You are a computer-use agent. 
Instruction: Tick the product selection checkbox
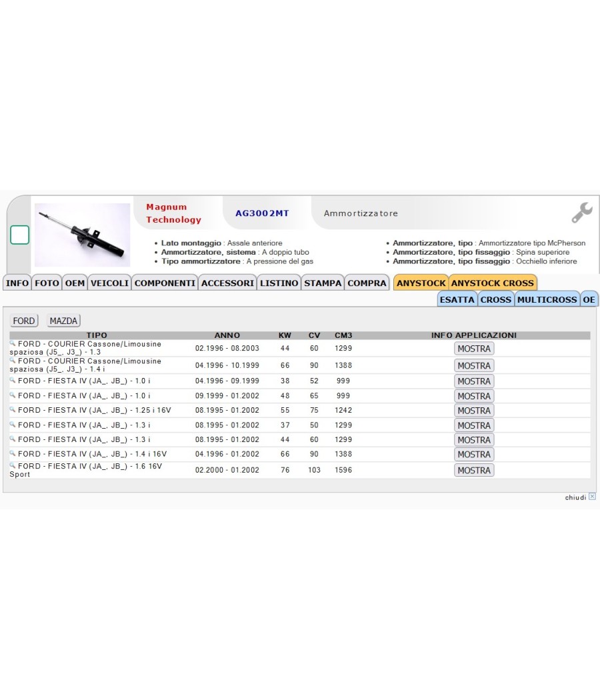point(19,235)
